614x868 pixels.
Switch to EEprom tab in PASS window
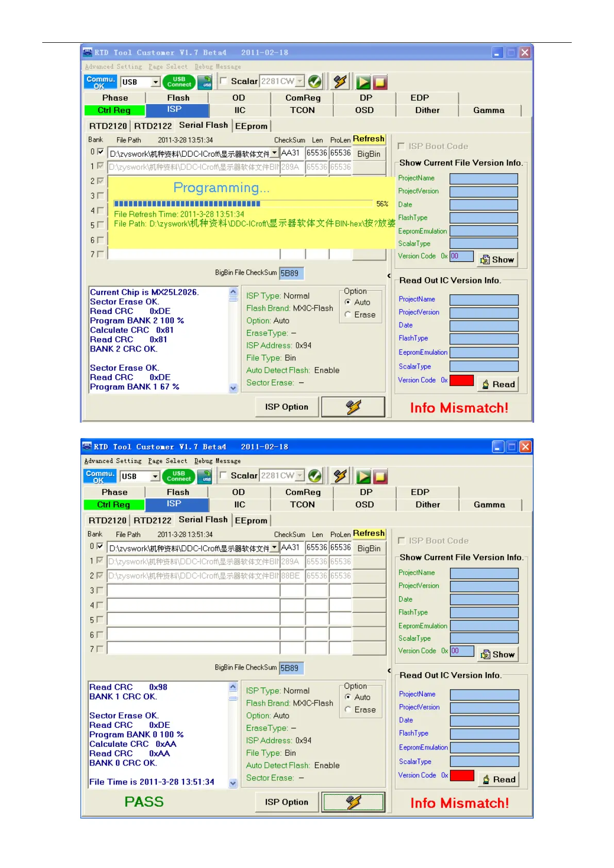pos(251,521)
